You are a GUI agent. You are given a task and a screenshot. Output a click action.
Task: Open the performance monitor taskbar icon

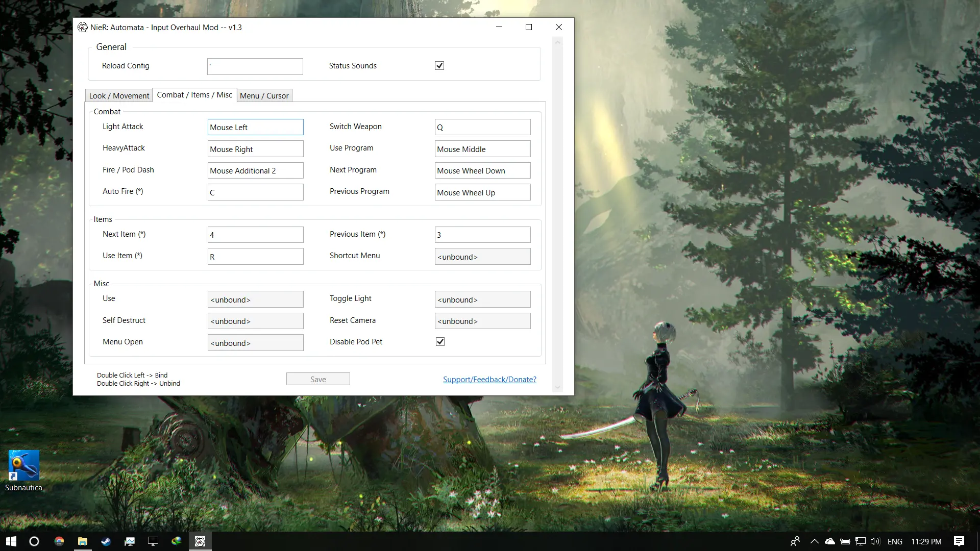[x=130, y=541]
